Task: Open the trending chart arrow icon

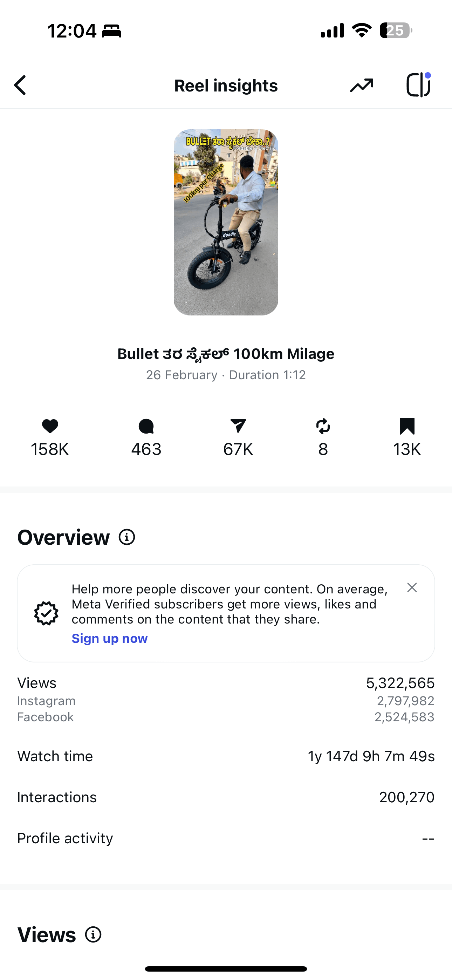Action: pyautogui.click(x=362, y=85)
